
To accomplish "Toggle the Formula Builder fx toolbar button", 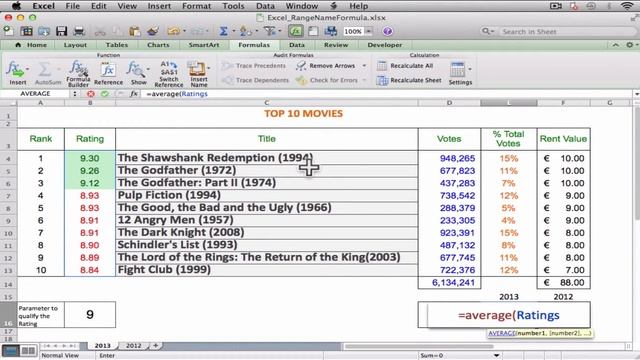I will (296, 31).
